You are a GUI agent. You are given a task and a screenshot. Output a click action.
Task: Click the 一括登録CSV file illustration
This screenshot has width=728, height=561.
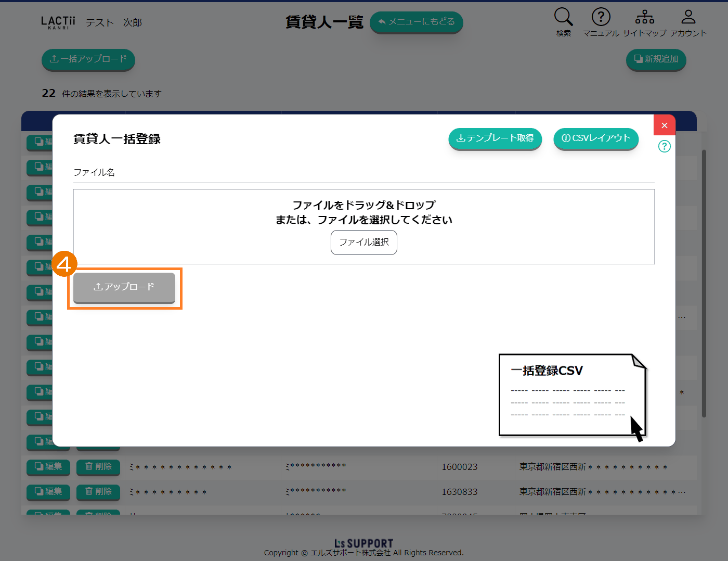click(572, 396)
